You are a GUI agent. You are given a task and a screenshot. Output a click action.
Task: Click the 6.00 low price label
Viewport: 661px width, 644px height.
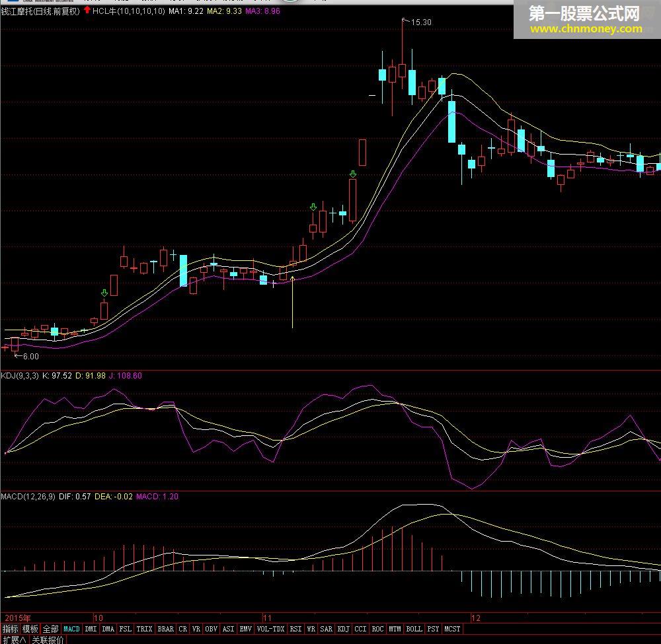coord(31,356)
